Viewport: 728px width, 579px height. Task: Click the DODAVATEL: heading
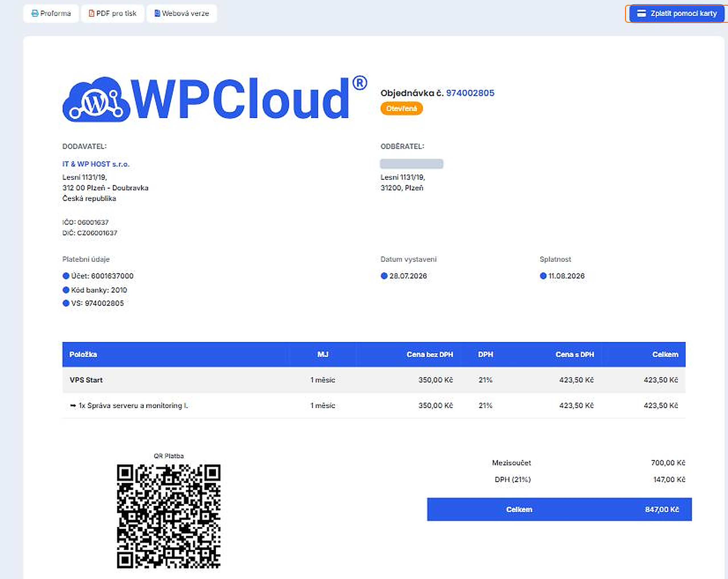point(84,146)
